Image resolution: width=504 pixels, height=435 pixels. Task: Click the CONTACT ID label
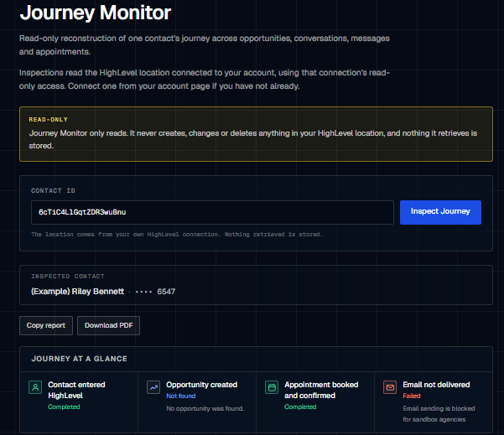[x=53, y=190]
